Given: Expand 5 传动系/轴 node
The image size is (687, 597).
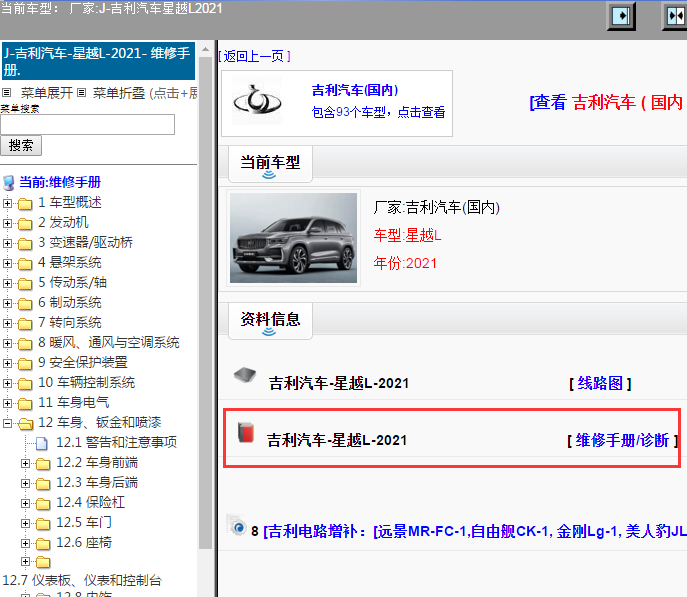Looking at the screenshot, I should [7, 283].
